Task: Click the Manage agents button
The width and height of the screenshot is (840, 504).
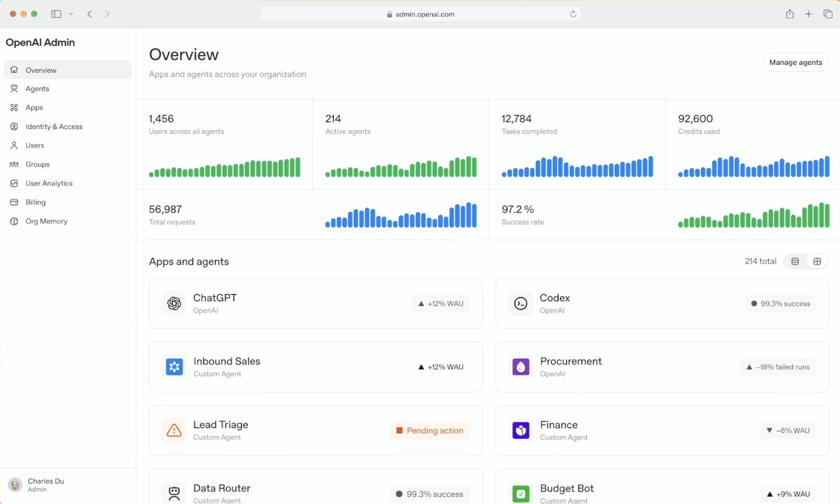Action: point(796,62)
